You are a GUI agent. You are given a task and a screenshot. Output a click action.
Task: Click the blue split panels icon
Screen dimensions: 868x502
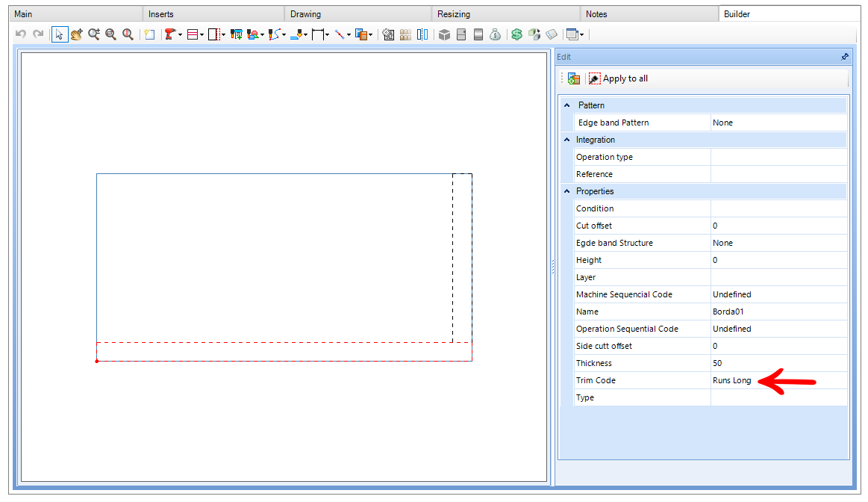[422, 34]
